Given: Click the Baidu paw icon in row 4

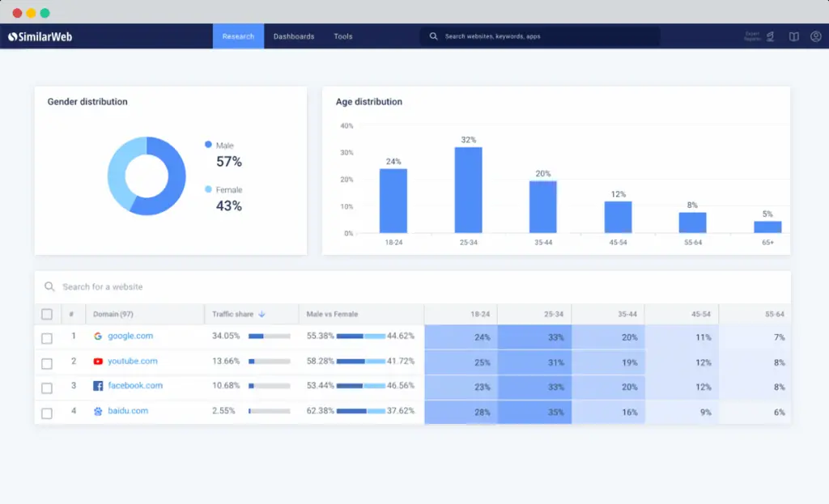Looking at the screenshot, I should click(98, 411).
